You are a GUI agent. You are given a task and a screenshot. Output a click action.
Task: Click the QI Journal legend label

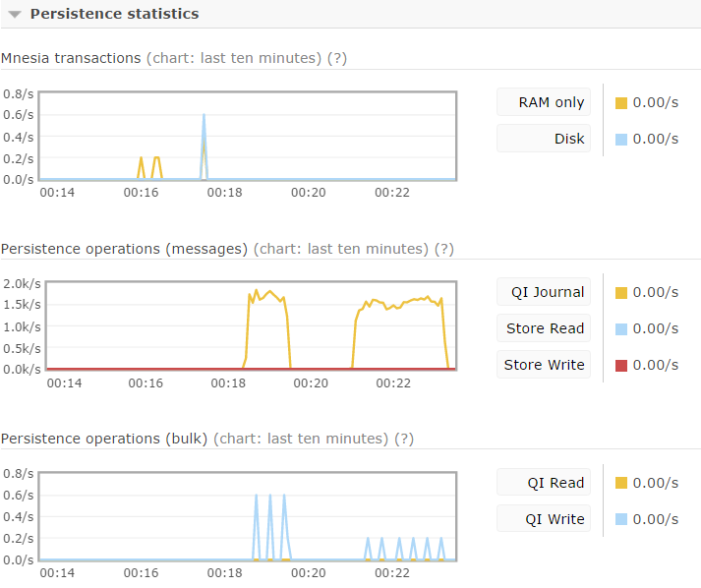pos(543,292)
